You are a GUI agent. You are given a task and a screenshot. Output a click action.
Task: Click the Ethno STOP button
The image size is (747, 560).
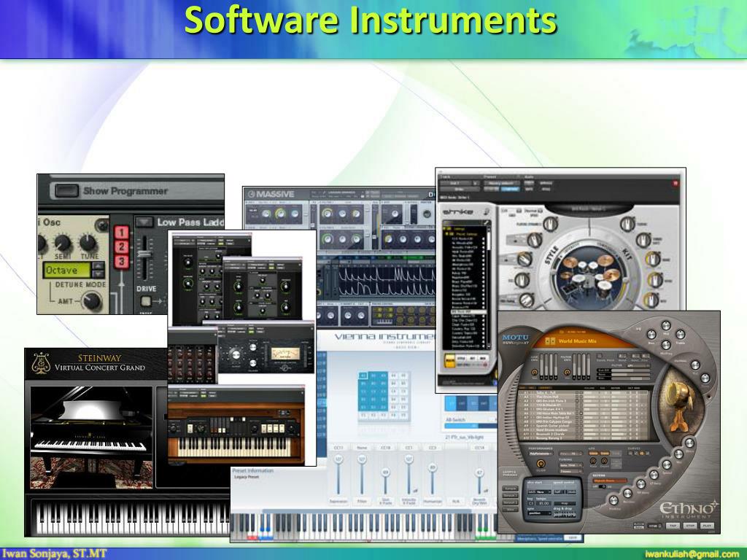tap(689, 526)
